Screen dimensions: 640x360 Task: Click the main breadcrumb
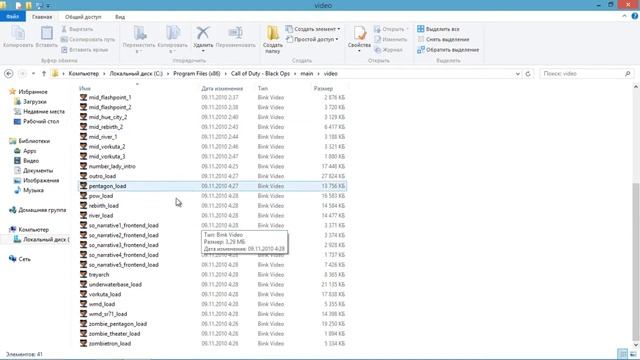(307, 73)
